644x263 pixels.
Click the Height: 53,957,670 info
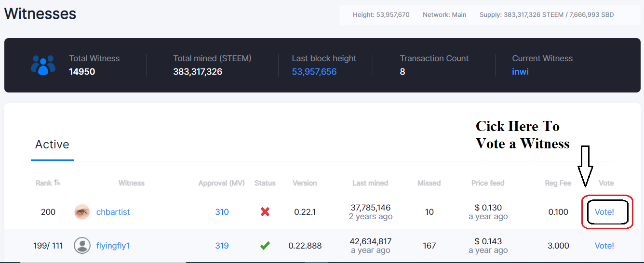pos(381,15)
